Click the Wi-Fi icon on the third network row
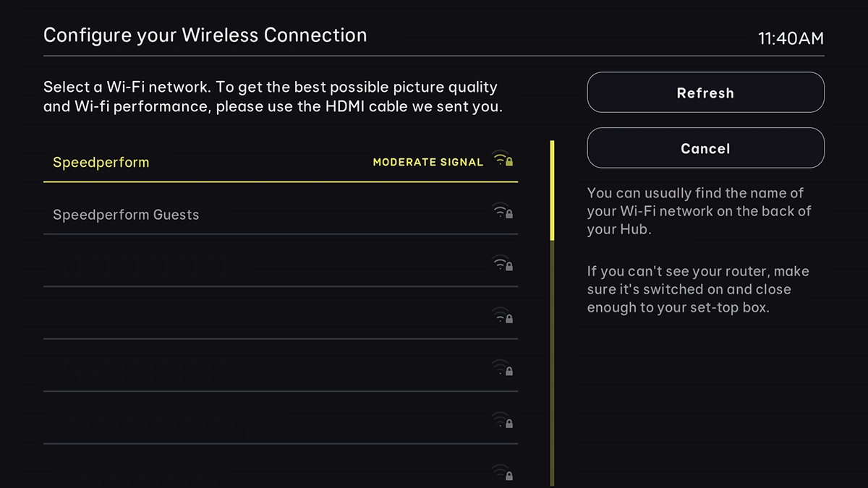The height and width of the screenshot is (488, 868). pyautogui.click(x=500, y=262)
